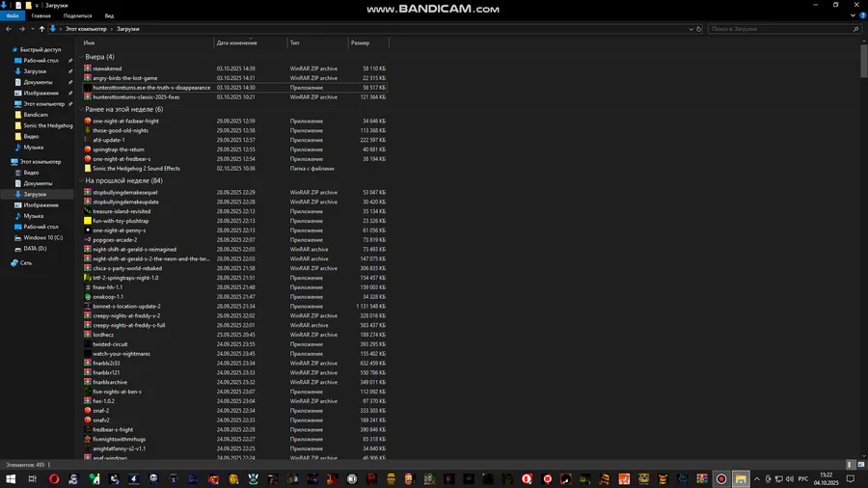Open the Главная ribbon tab
Image resolution: width=868 pixels, height=488 pixels.
(41, 15)
